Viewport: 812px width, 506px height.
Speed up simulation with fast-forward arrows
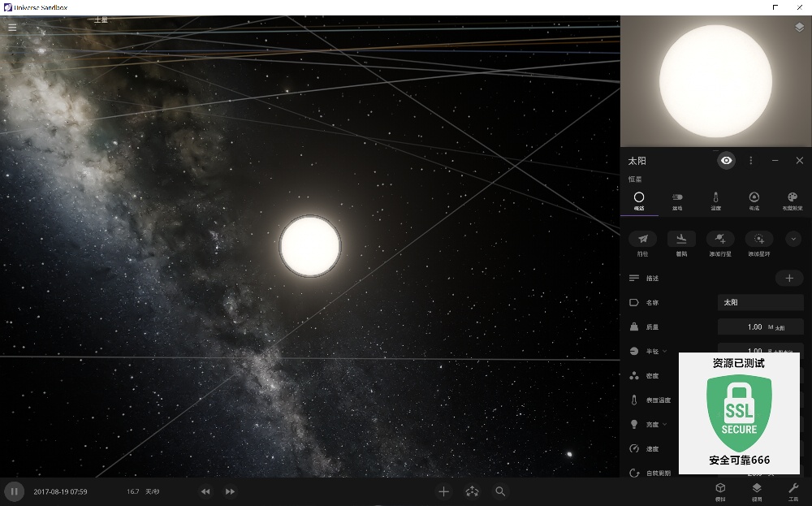point(230,491)
